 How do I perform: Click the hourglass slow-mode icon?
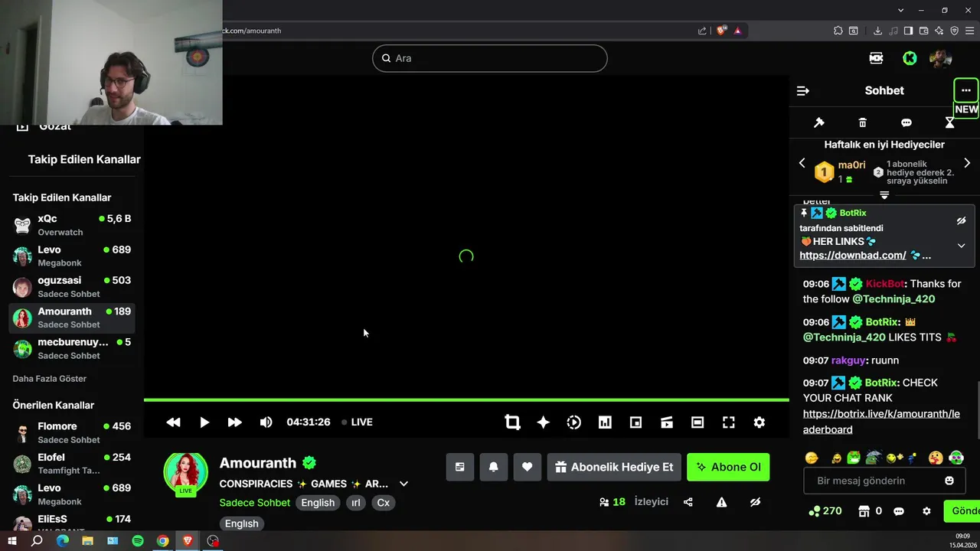[x=950, y=122]
